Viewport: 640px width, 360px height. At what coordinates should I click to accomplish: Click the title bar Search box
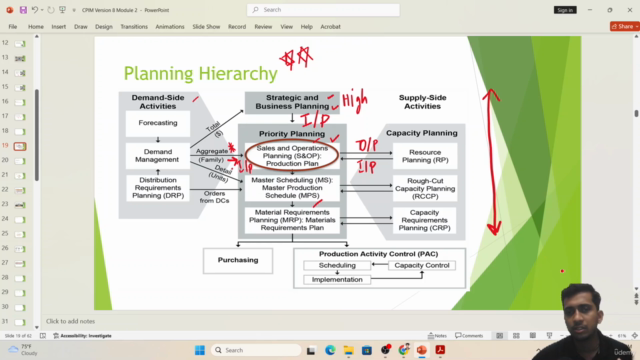point(323,10)
